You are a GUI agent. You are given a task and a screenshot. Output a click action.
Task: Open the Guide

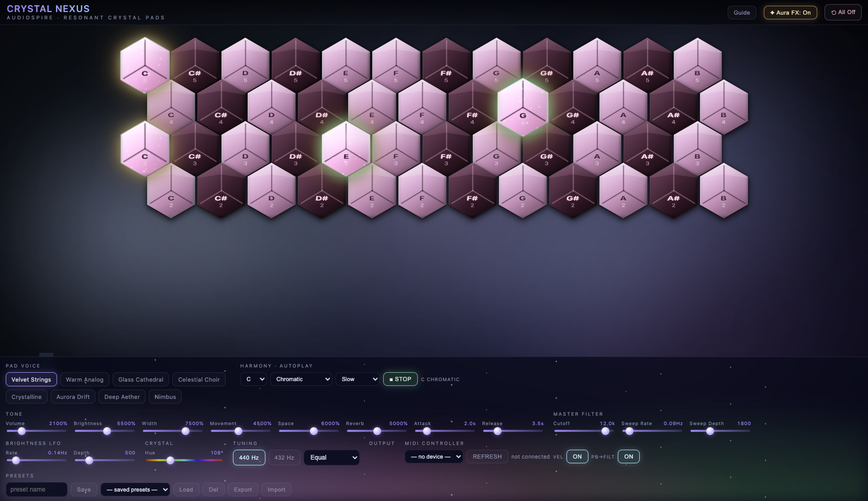click(x=742, y=13)
